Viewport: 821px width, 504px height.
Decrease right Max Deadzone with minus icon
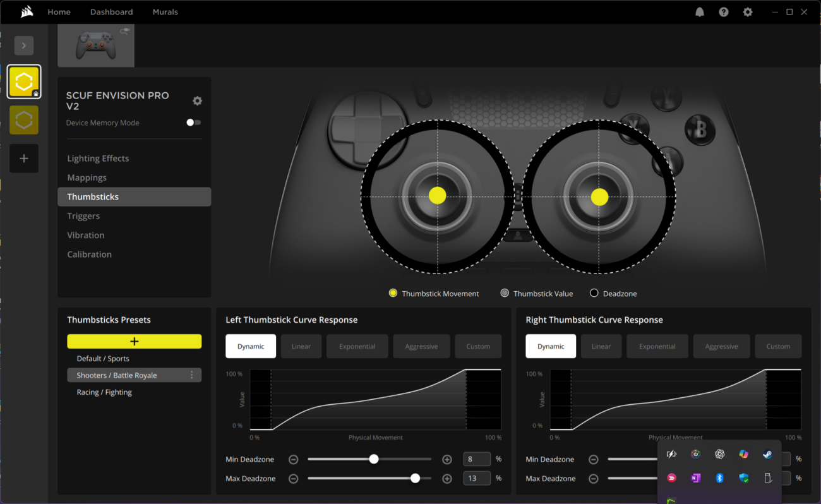(x=593, y=479)
